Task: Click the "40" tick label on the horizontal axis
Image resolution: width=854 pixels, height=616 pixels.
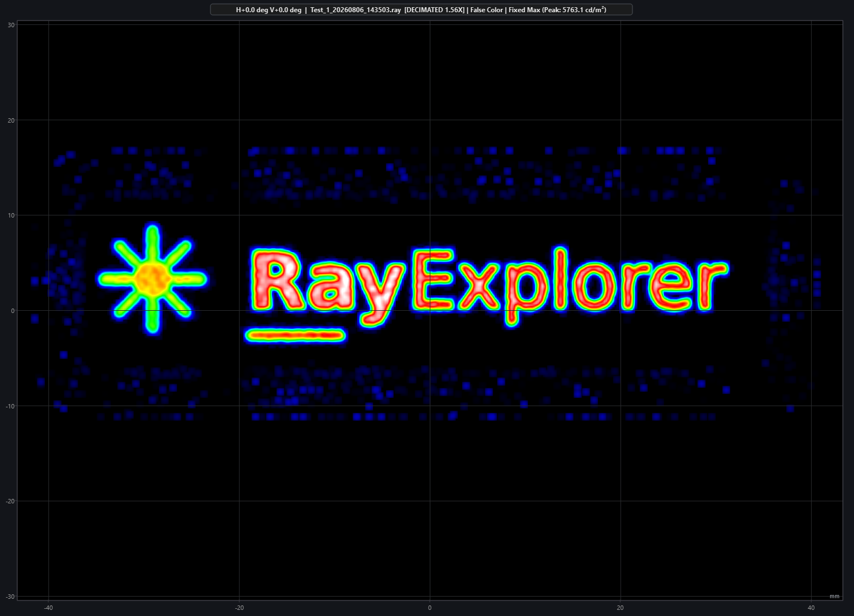Action: click(x=811, y=608)
